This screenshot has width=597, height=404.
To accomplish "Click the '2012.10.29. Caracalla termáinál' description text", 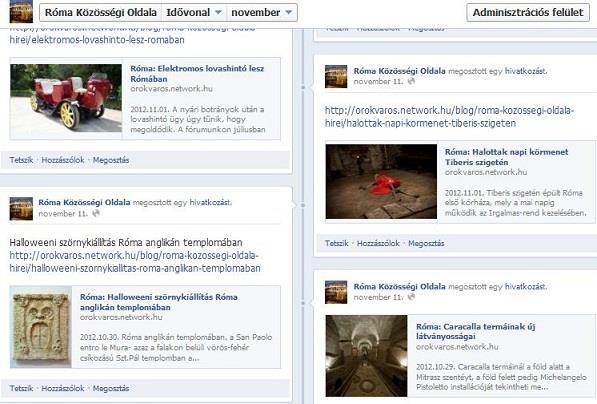I will click(x=501, y=377).
